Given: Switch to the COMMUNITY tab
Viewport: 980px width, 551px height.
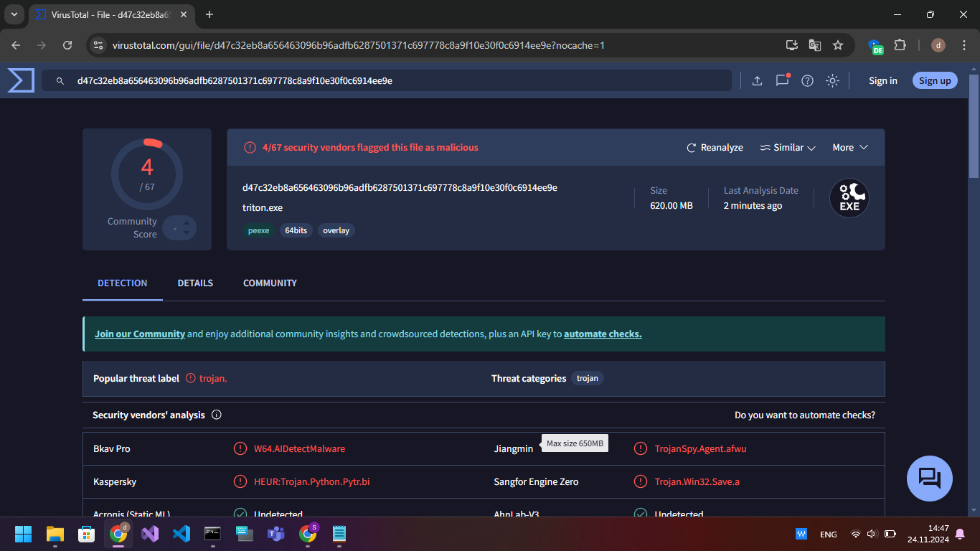Looking at the screenshot, I should [x=270, y=283].
